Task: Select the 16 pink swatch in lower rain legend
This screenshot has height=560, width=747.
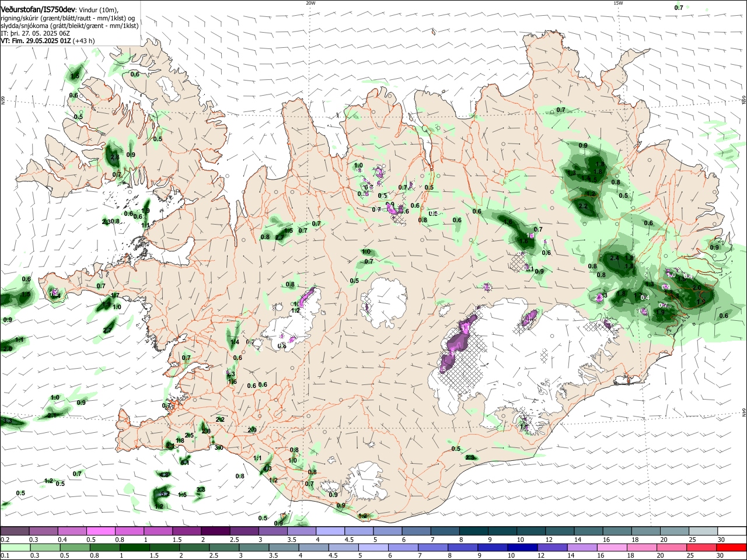Action: [613, 547]
